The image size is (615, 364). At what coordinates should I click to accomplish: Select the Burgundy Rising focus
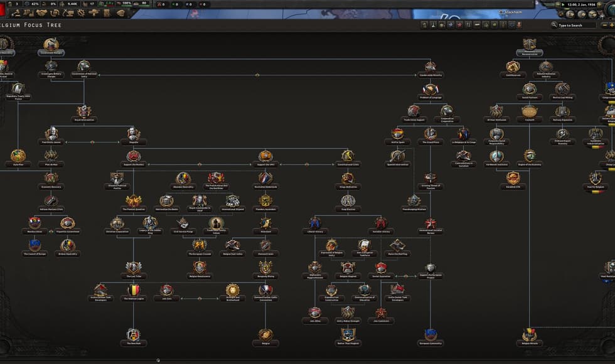coord(265,270)
